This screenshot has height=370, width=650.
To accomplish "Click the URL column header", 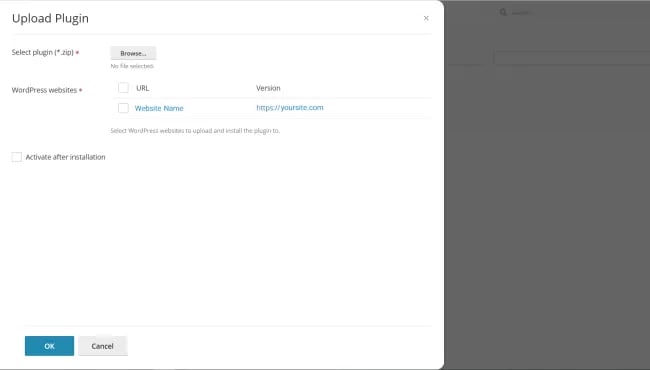I will click(143, 88).
